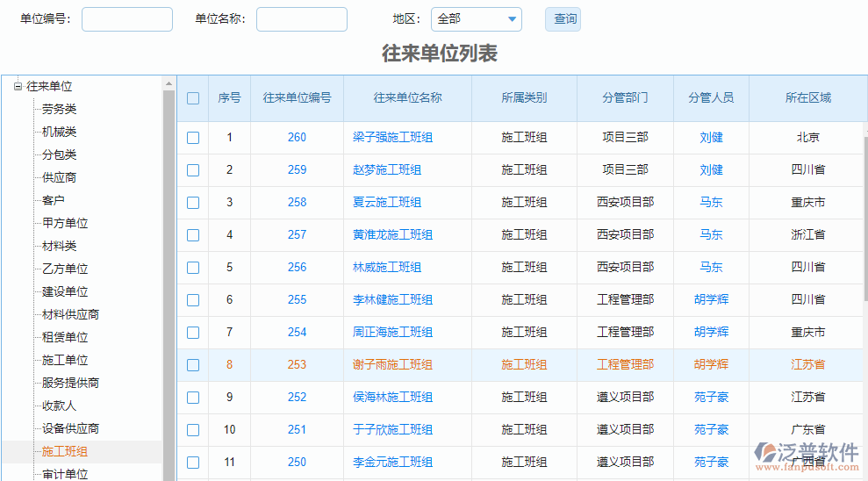Click the 查询 search button

[564, 19]
